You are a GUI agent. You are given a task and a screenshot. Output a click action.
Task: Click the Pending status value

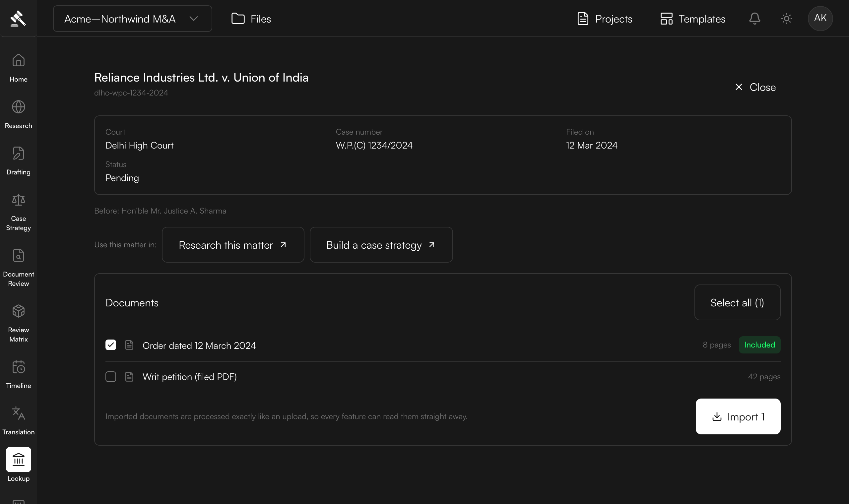122,178
